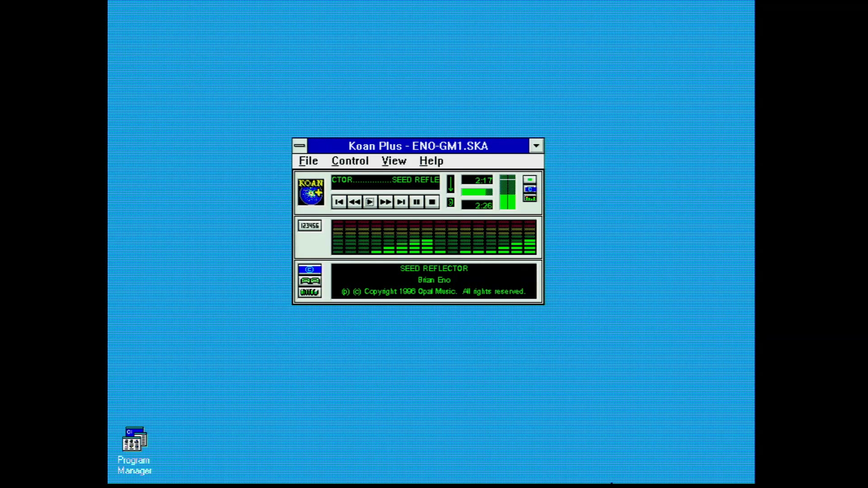
Task: Toggle the spectrum meter panel icon at top right
Action: point(530,198)
